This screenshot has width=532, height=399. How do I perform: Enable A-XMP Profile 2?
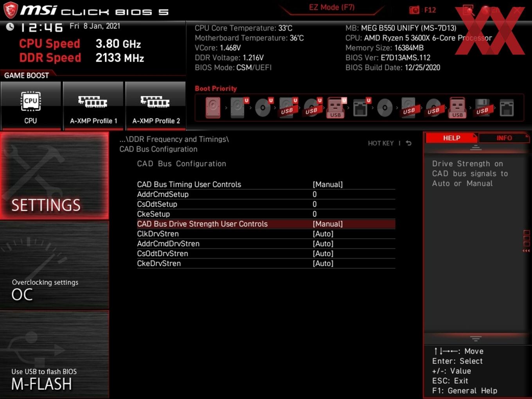156,106
